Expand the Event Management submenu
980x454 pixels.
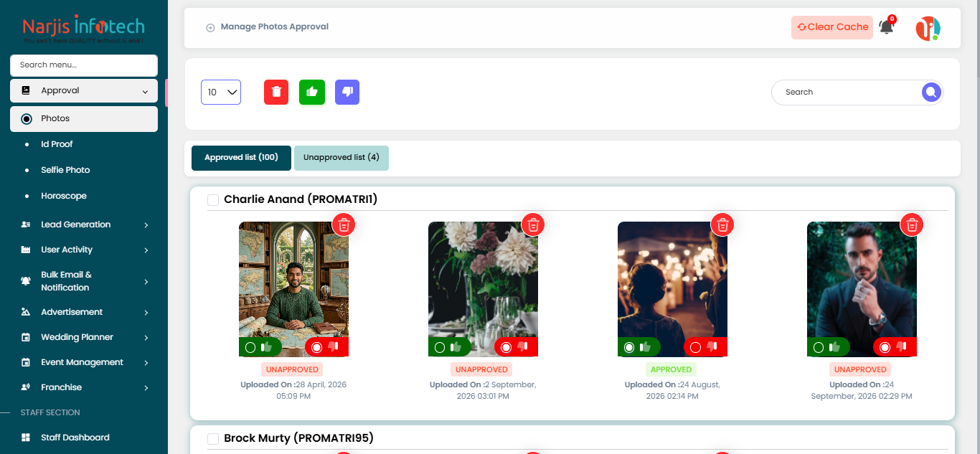pos(146,362)
